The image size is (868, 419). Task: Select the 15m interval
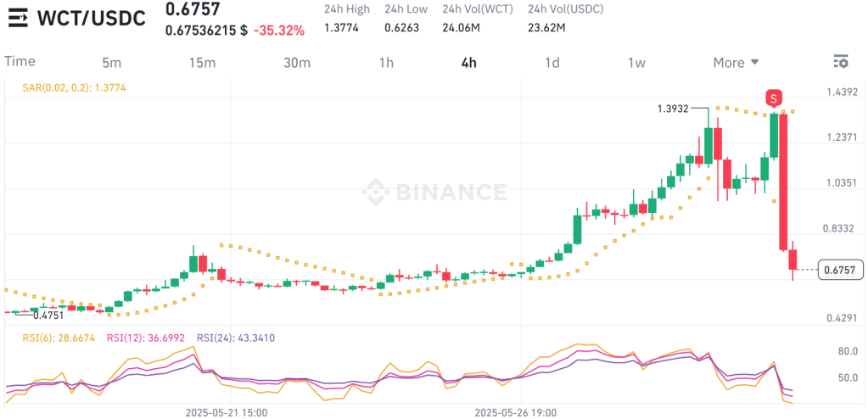[202, 63]
